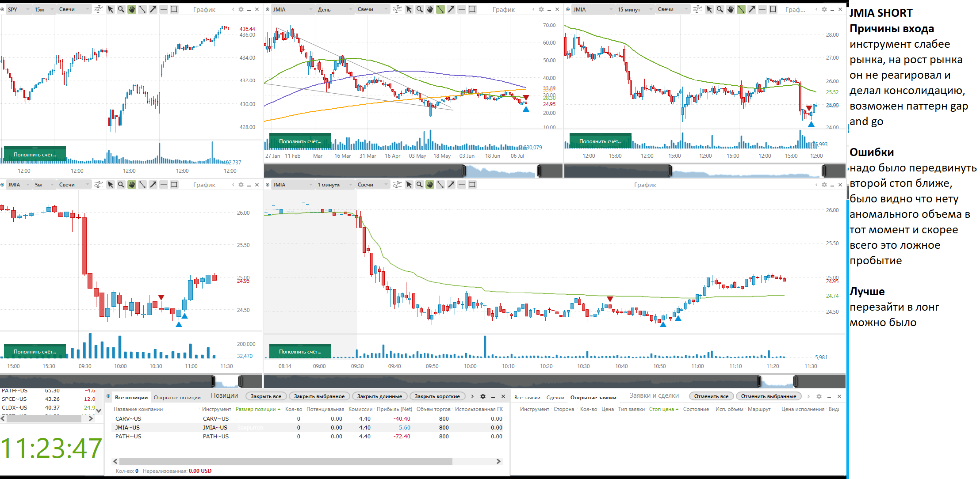Select PATH~US row in positions table
This screenshot has width=980, height=479.
click(308, 436)
